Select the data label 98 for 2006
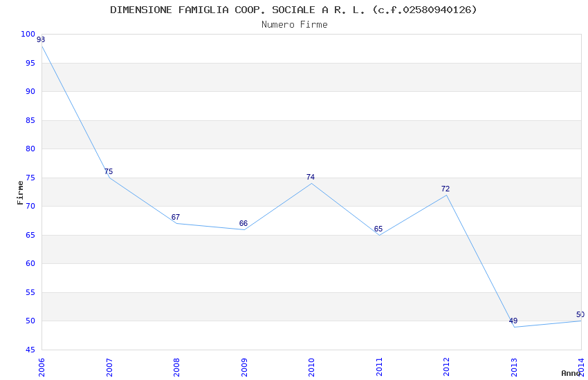 pyautogui.click(x=41, y=39)
